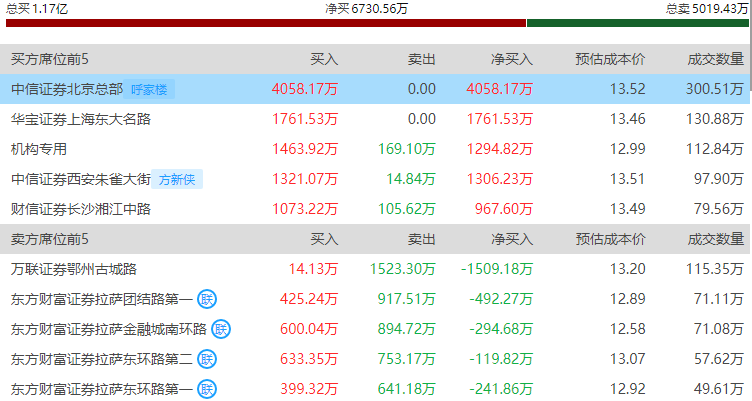
Task: Click 成交数量 header in the buyer table
Action: pos(716,59)
